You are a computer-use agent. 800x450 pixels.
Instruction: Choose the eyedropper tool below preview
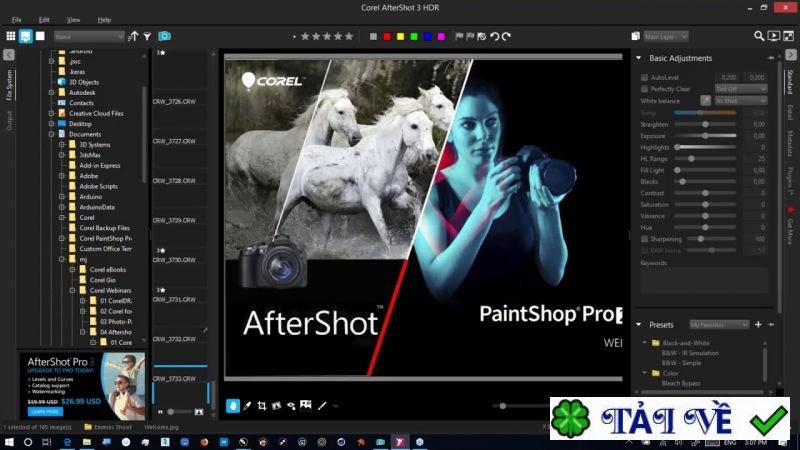247,406
